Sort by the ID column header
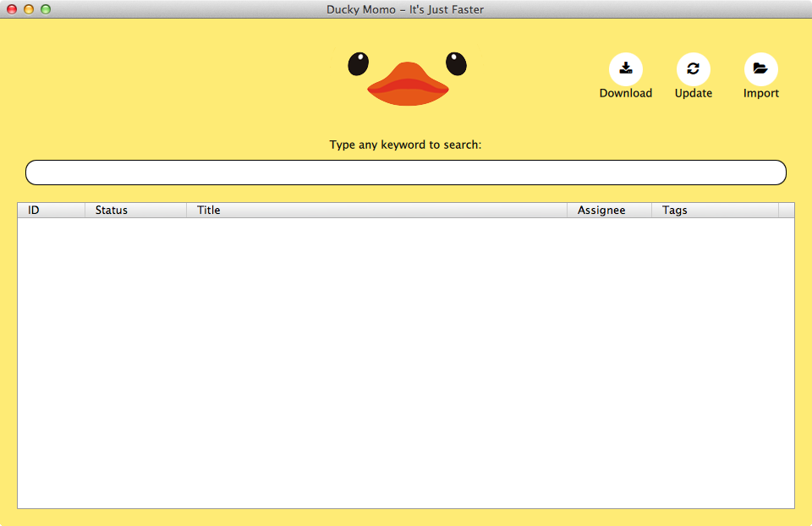 52,211
